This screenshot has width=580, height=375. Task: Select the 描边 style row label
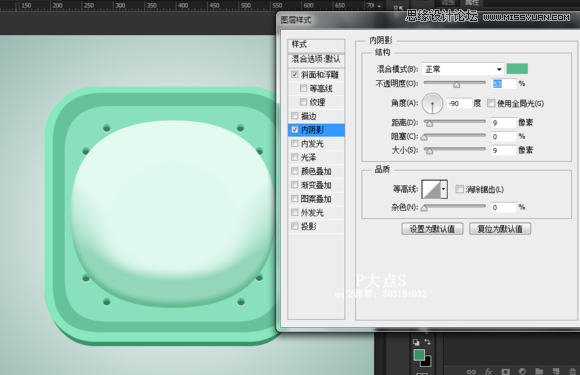[x=308, y=116]
